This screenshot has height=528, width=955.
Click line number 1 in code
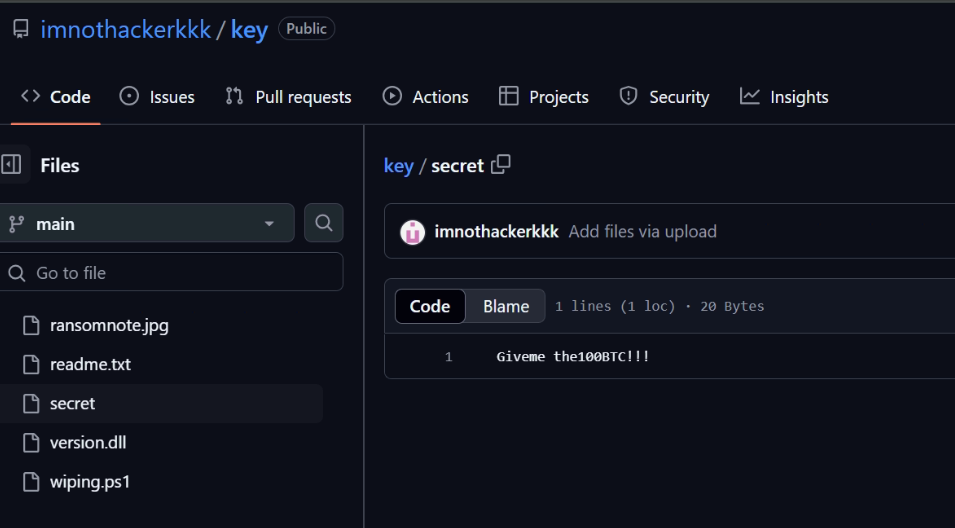click(x=449, y=357)
